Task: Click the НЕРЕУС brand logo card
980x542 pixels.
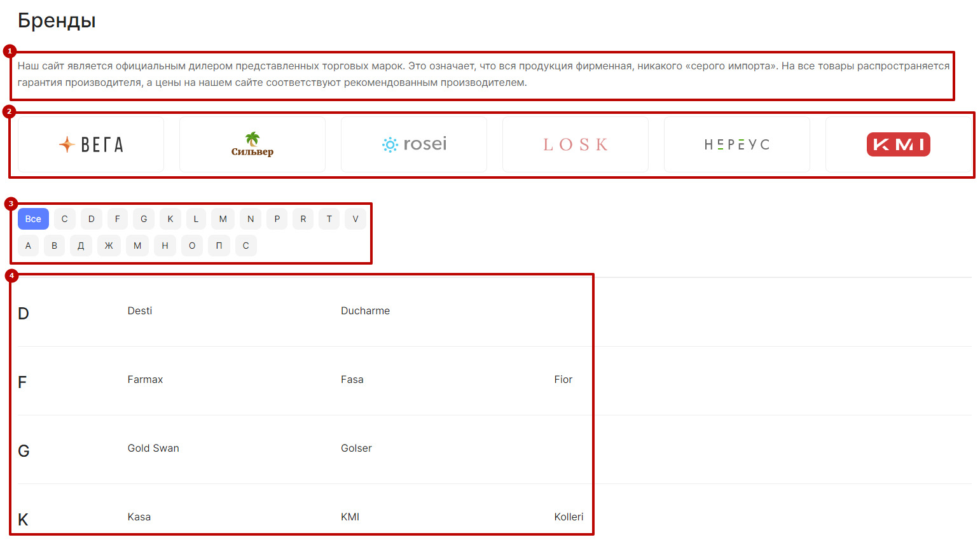Action: coord(737,144)
